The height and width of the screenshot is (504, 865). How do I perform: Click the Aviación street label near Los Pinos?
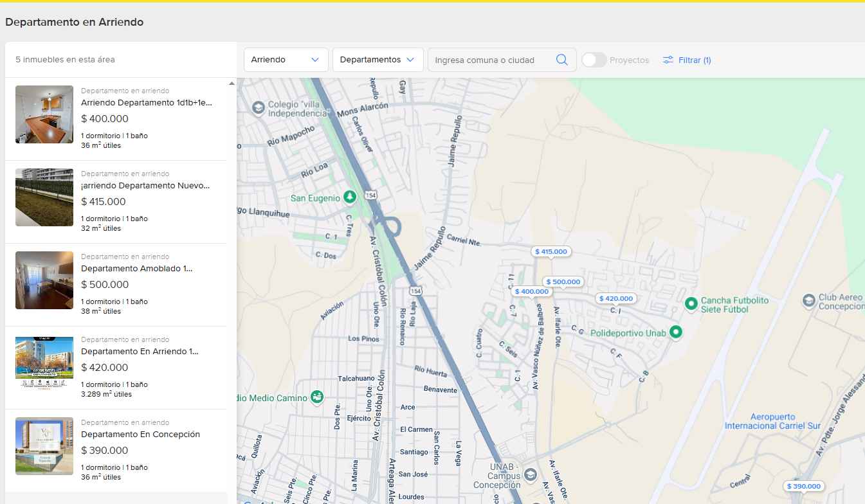click(x=332, y=310)
